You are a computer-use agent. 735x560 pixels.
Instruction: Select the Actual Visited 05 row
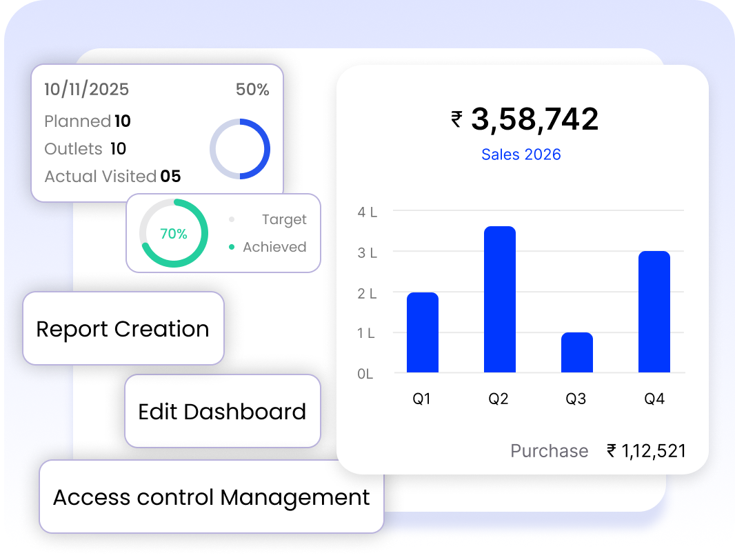[112, 177]
